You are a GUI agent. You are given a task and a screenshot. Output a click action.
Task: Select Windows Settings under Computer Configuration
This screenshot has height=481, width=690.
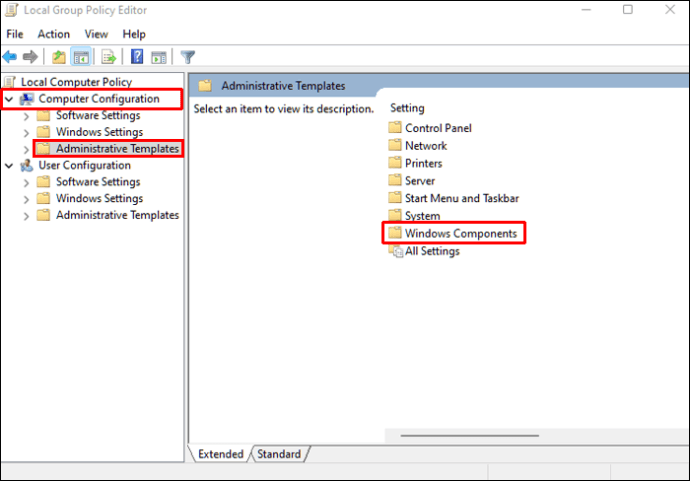pos(99,132)
